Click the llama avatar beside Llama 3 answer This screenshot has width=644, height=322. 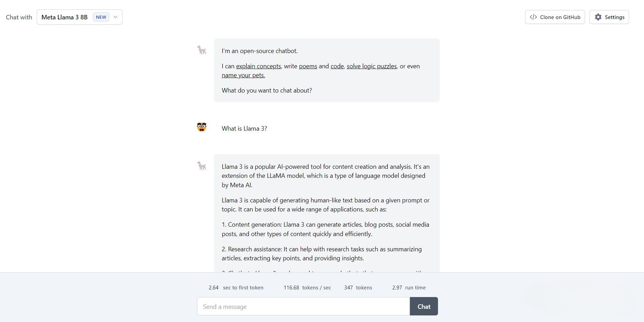(x=202, y=166)
